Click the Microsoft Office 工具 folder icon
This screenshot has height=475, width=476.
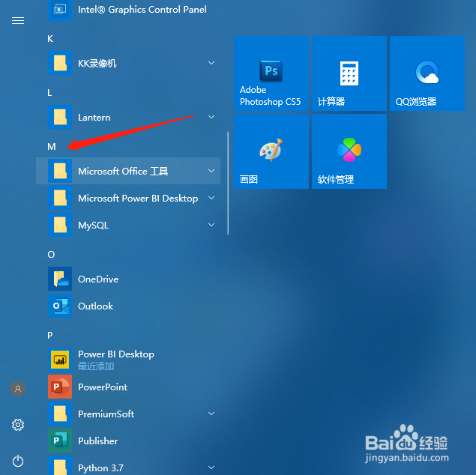coord(60,171)
